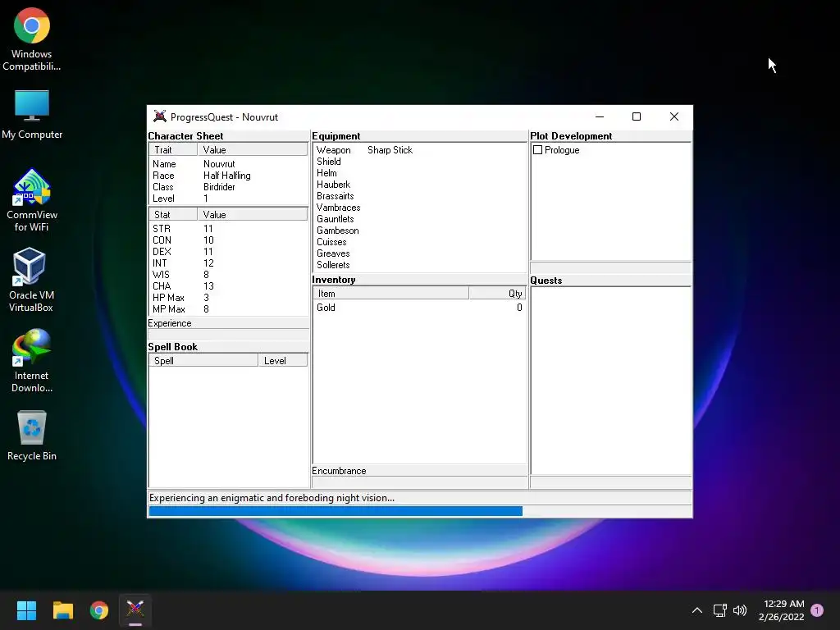Viewport: 840px width, 630px height.
Task: Click the status text about night vision
Action: pos(272,498)
